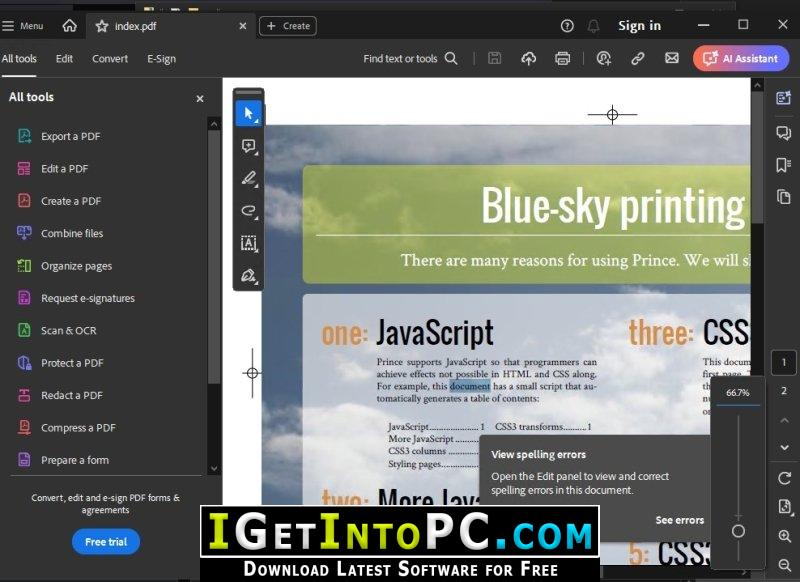Switch to the Convert tab
The width and height of the screenshot is (800, 582).
click(x=110, y=59)
